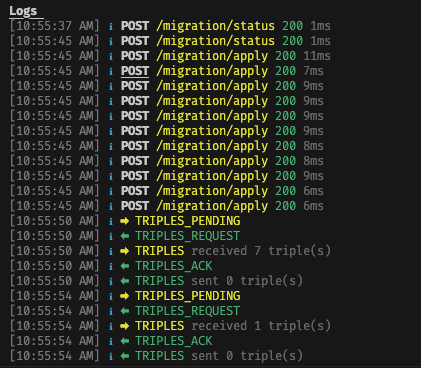Click info icon on the 10:55:37 row
Screen dimensions: 421x368
coord(111,26)
